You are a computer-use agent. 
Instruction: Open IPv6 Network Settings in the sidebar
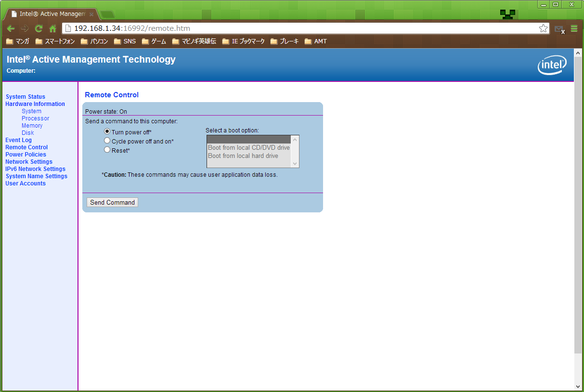[x=35, y=169]
